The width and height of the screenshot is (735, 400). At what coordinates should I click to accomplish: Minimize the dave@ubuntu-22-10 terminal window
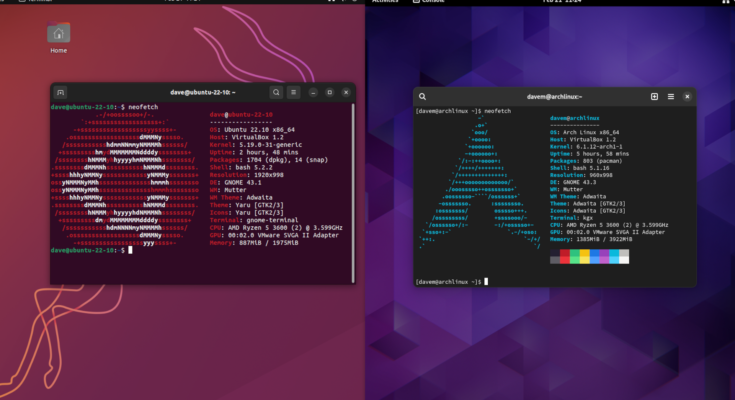click(x=313, y=92)
